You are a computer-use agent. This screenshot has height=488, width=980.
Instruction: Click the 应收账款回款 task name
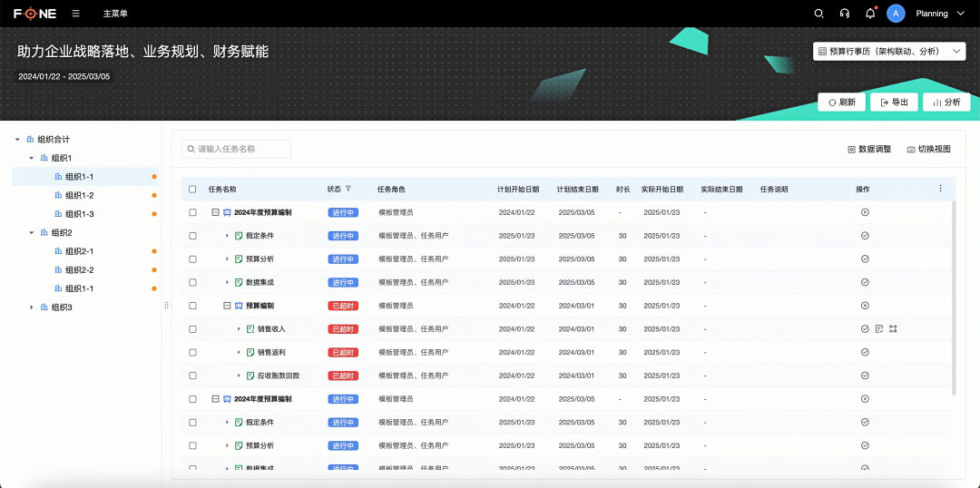point(279,376)
